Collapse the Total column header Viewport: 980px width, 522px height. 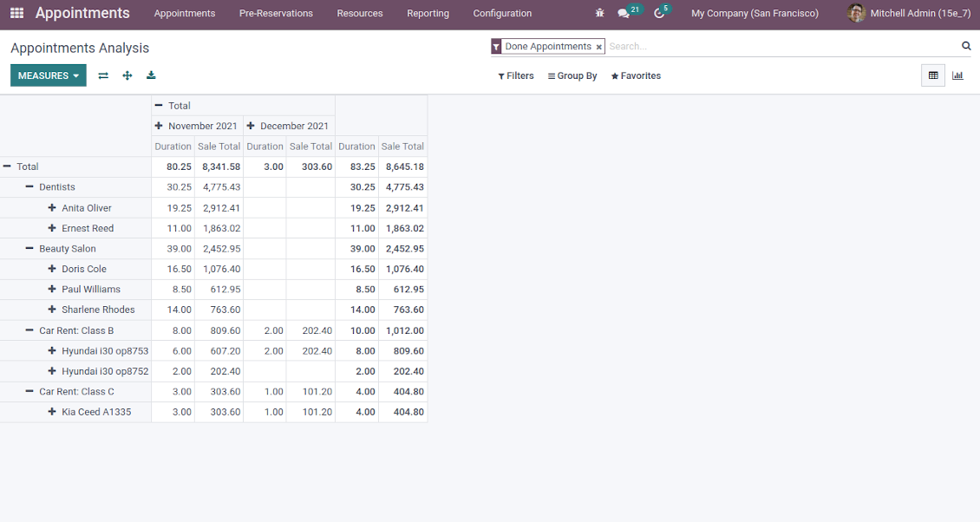(x=159, y=106)
